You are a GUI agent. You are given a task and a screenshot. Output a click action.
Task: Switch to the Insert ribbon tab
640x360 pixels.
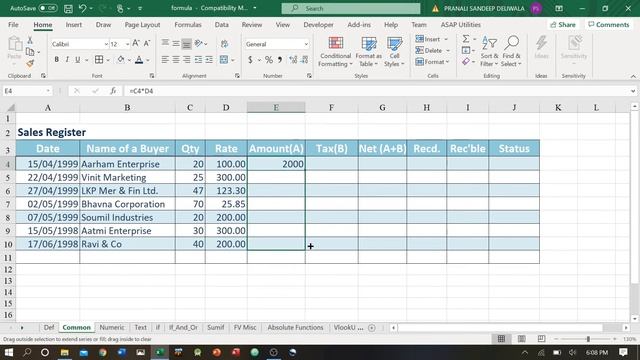[73, 25]
